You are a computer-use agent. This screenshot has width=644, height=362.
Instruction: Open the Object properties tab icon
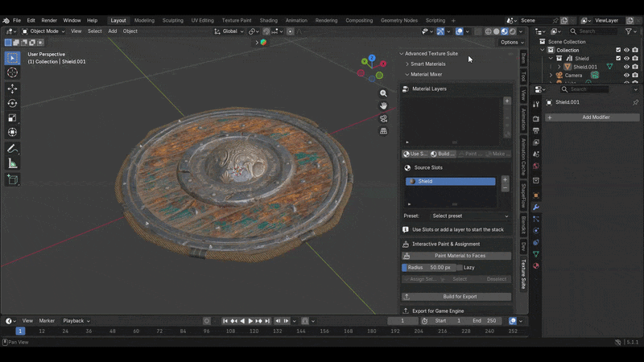point(536,195)
